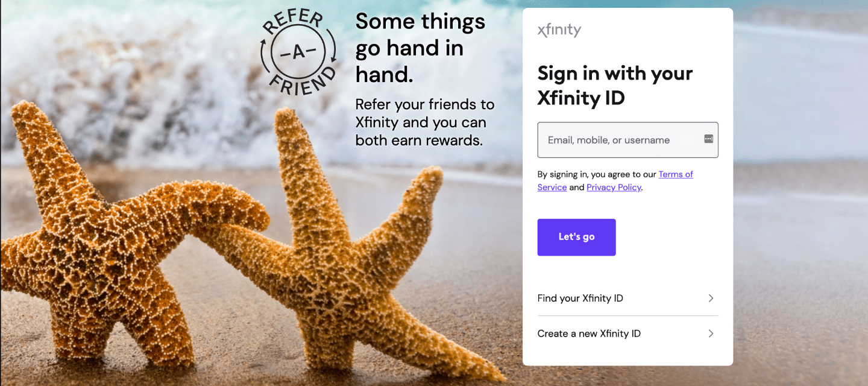868x386 pixels.
Task: Click the "Sign in with your Xfinity ID" heading
Action: (615, 85)
